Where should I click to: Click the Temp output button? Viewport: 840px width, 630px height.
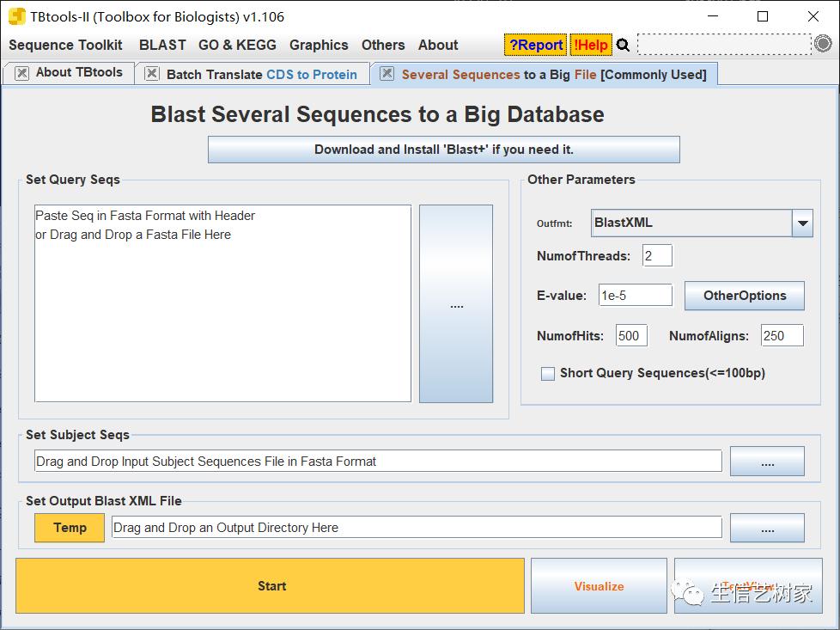(x=70, y=528)
